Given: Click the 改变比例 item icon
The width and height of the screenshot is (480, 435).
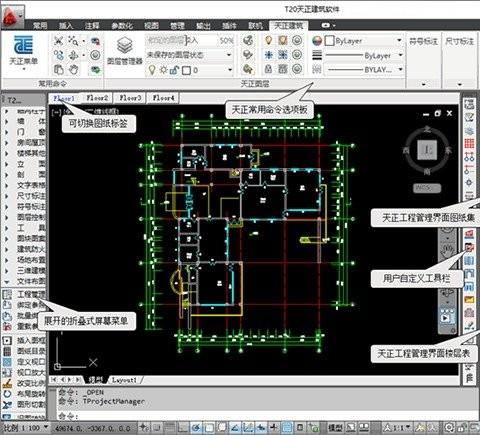Looking at the screenshot, I should [7, 383].
